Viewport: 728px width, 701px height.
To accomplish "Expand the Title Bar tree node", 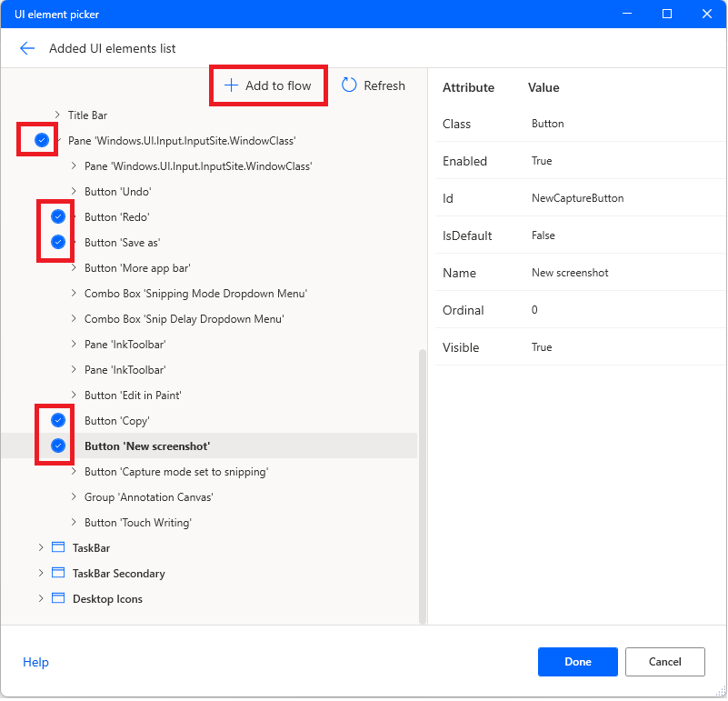I will coord(57,115).
